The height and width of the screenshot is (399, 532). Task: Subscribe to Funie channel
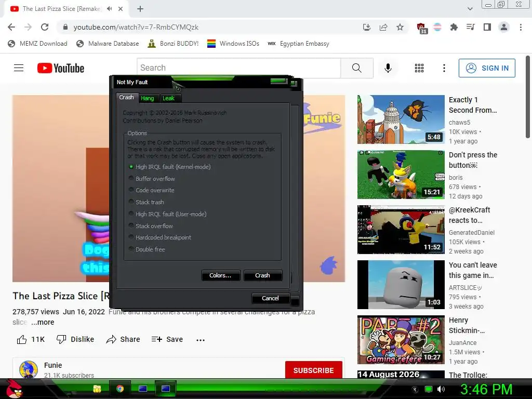313,370
